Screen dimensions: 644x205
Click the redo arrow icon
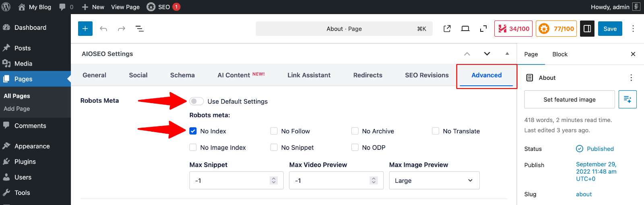[x=122, y=29]
